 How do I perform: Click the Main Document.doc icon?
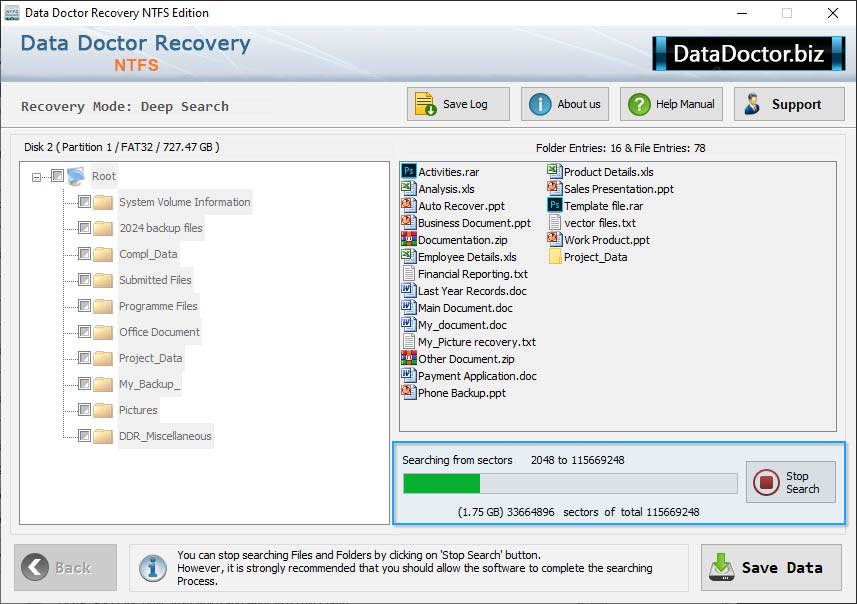408,307
